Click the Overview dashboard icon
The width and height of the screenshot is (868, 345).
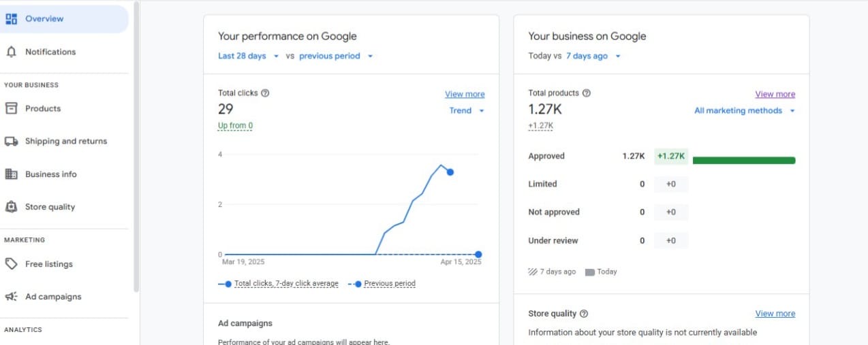coord(11,19)
